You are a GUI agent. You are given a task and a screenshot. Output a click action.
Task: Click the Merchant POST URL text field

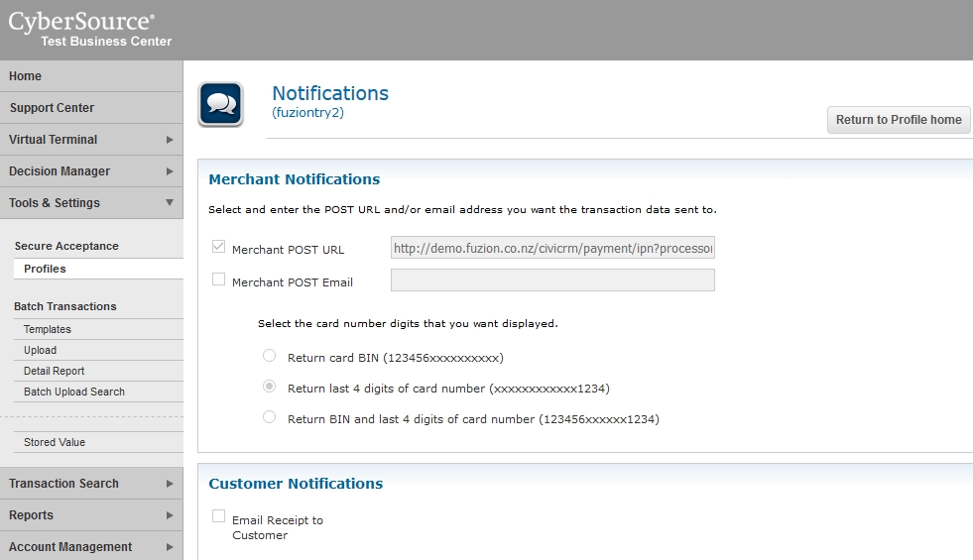click(552, 249)
